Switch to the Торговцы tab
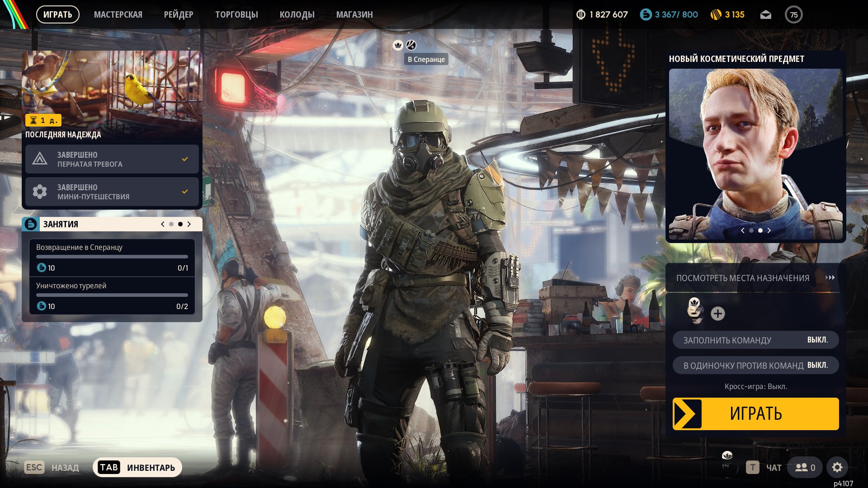The image size is (868, 488). pos(236,14)
